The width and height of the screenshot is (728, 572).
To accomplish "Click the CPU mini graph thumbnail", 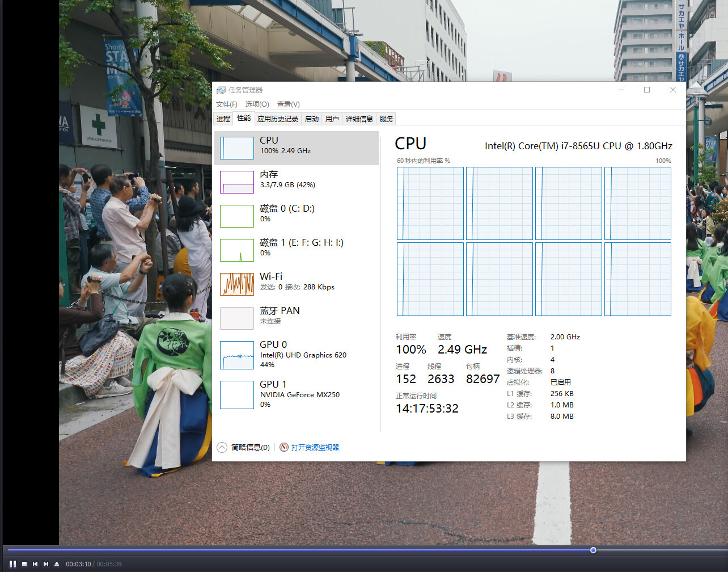I will 237,148.
